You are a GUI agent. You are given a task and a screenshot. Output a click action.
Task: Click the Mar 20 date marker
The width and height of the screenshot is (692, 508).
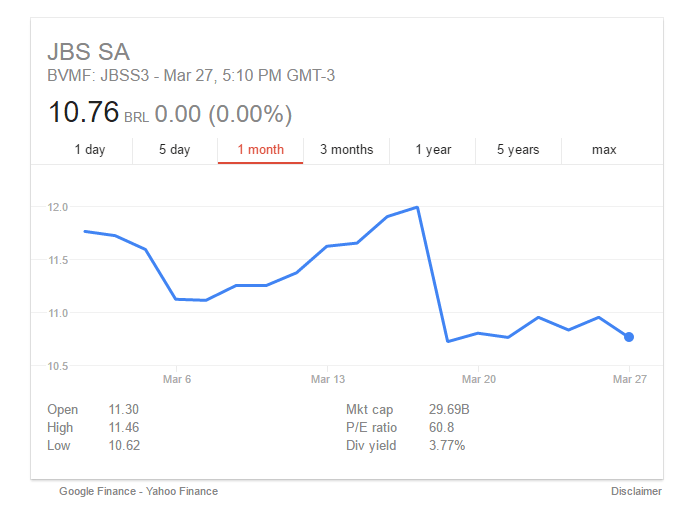click(x=479, y=379)
